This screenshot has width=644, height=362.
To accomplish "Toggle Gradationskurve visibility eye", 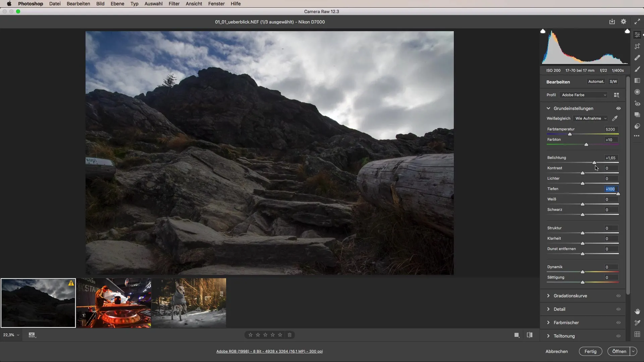I will [x=619, y=296].
